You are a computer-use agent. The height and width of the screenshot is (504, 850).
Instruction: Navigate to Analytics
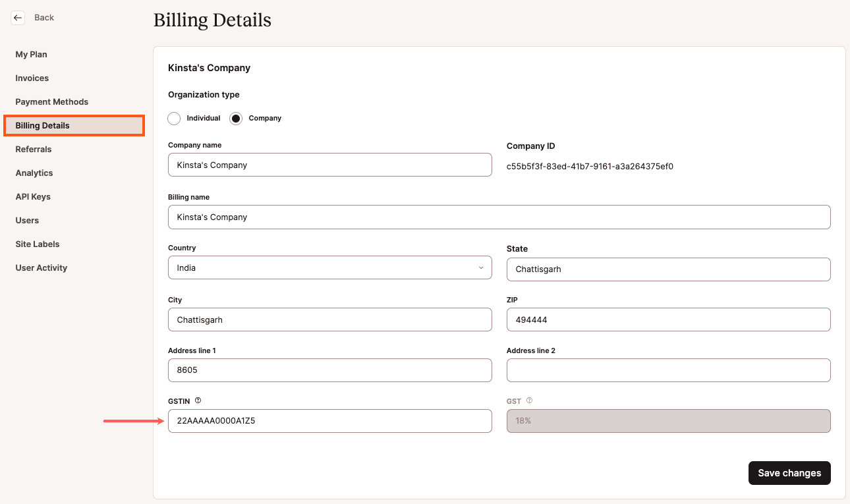click(x=34, y=173)
